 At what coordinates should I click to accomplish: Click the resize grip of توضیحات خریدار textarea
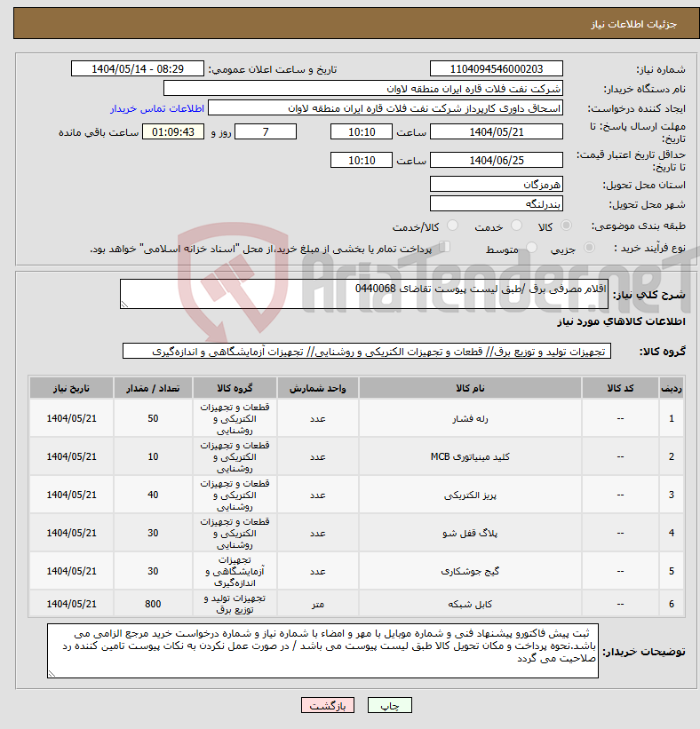tap(52, 674)
